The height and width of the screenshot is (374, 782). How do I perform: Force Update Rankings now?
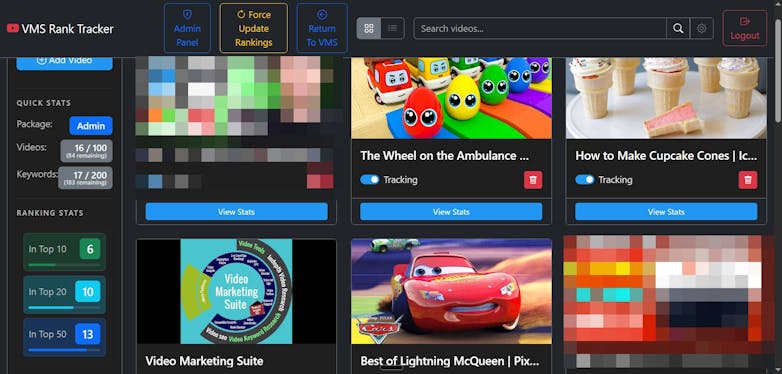pyautogui.click(x=253, y=28)
